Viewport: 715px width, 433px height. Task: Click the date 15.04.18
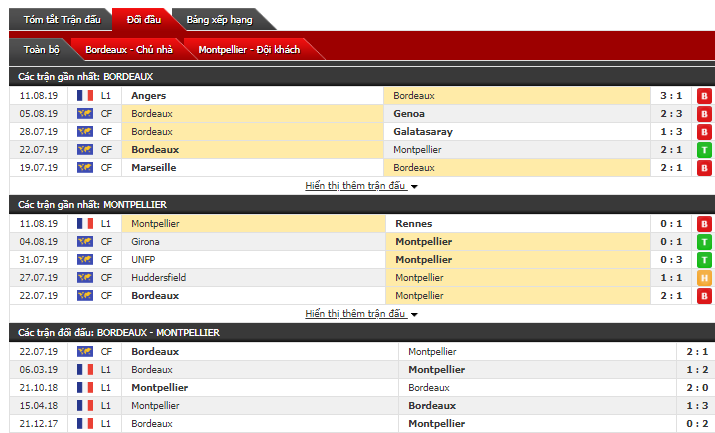pyautogui.click(x=39, y=406)
